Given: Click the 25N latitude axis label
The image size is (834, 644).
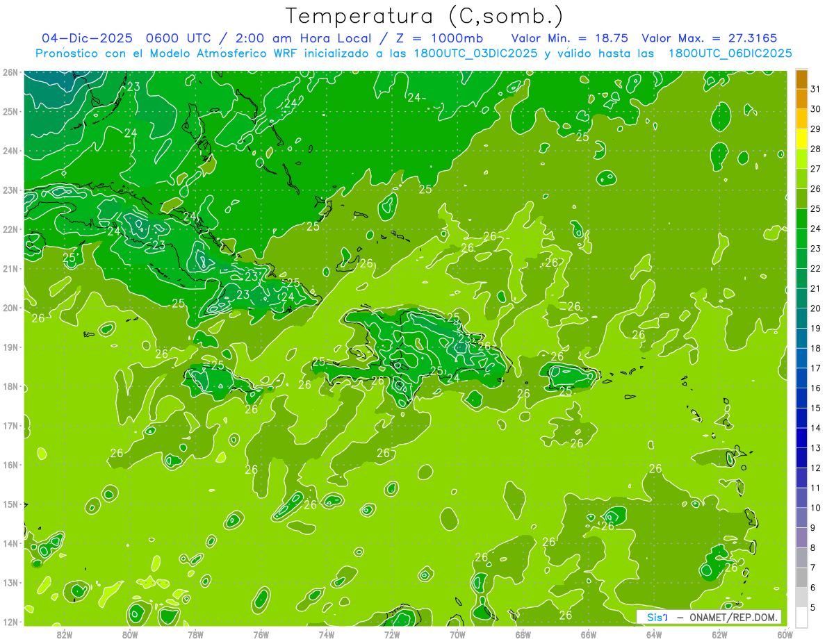Looking at the screenshot, I should coord(11,111).
